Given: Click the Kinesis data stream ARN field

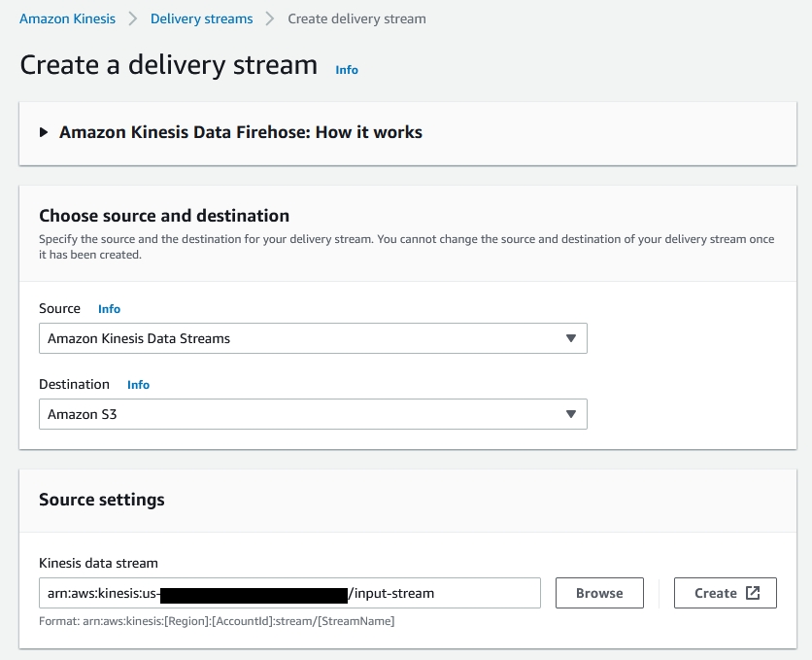Looking at the screenshot, I should tap(289, 593).
